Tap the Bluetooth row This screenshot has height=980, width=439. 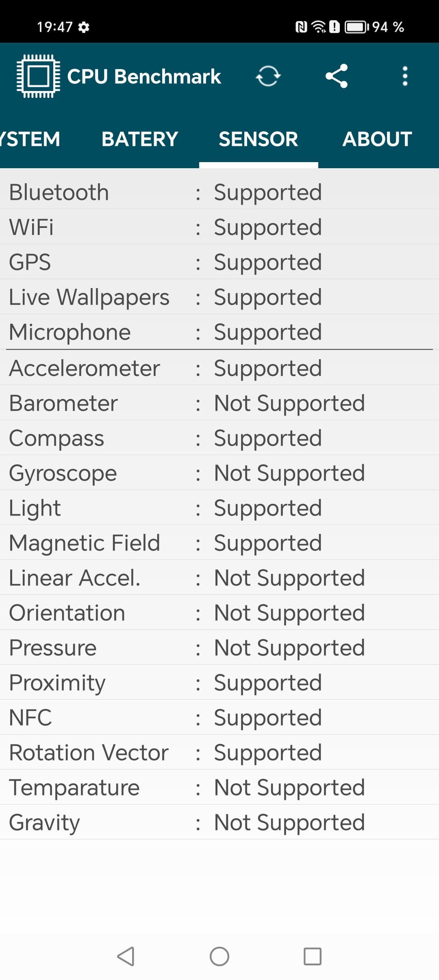219,192
